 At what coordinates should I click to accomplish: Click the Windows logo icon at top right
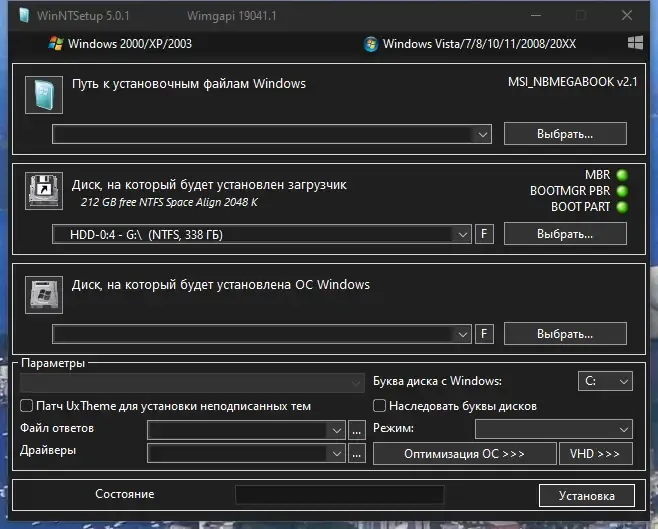(x=635, y=43)
